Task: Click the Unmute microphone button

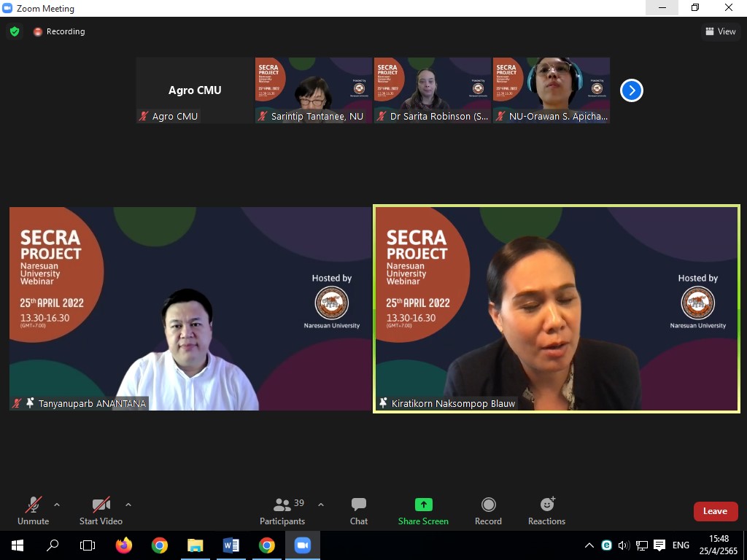Action: (33, 511)
